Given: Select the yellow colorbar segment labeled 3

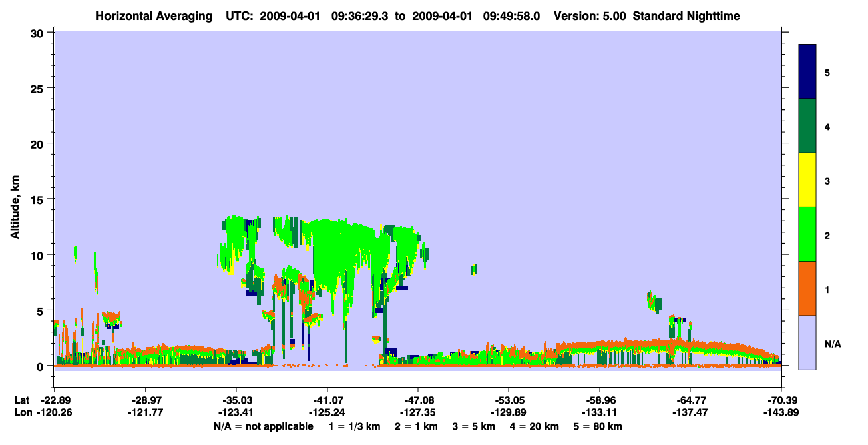Looking at the screenshot, I should (807, 180).
